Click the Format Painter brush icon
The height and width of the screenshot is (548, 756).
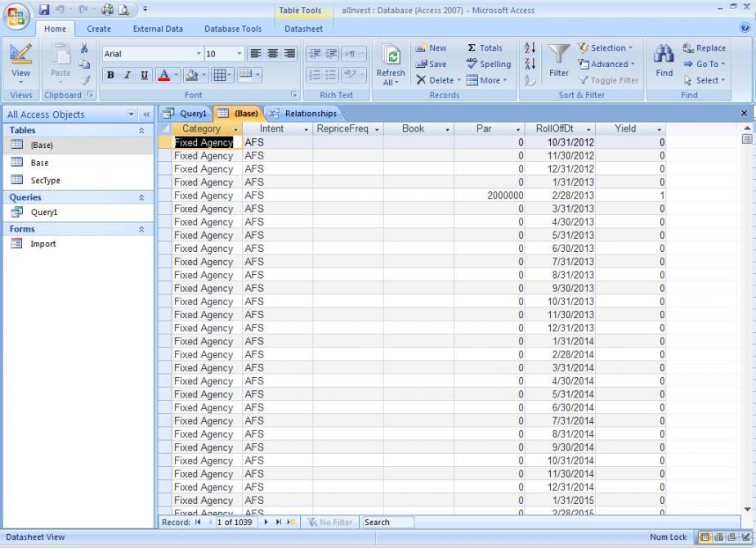click(84, 80)
